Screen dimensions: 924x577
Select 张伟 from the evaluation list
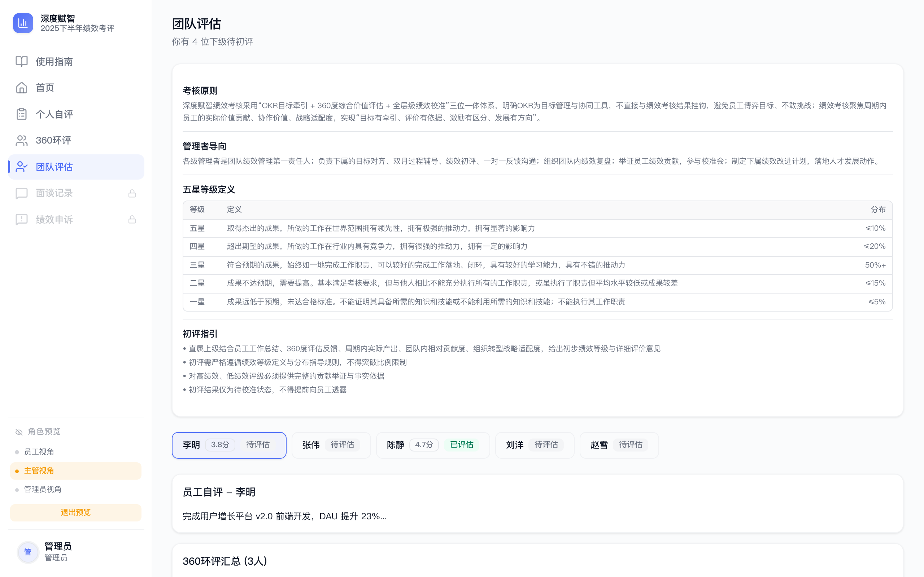pos(331,445)
